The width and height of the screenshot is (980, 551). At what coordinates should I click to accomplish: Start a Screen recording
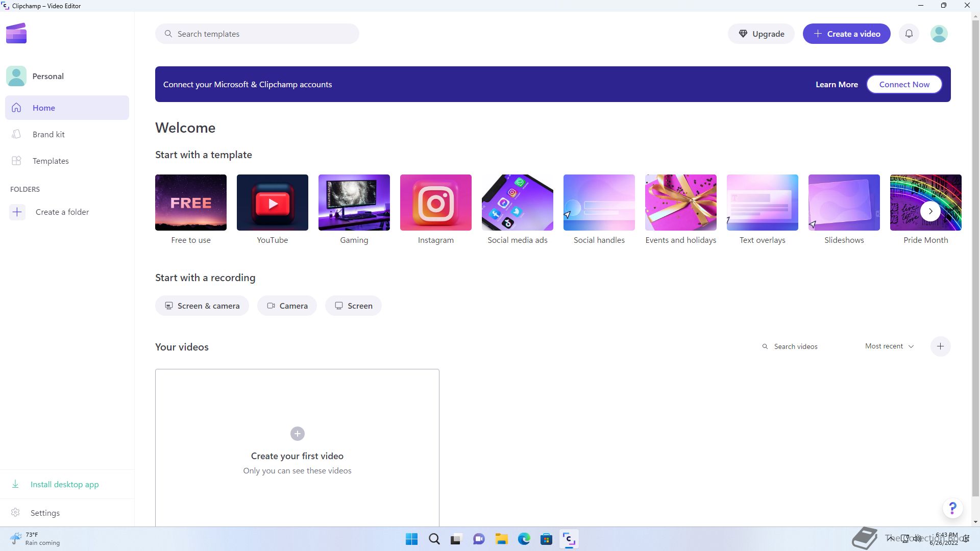tap(353, 306)
